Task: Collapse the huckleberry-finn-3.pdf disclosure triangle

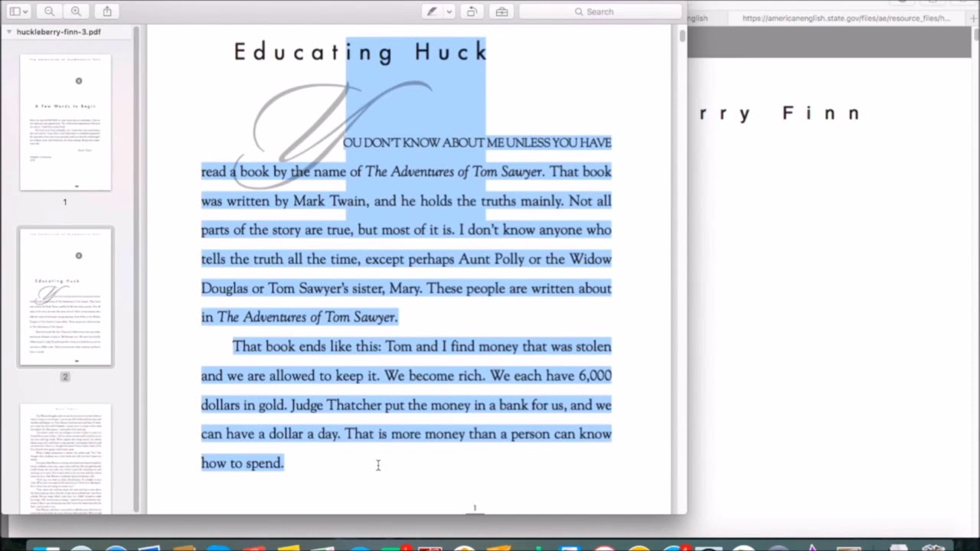Action: point(9,32)
